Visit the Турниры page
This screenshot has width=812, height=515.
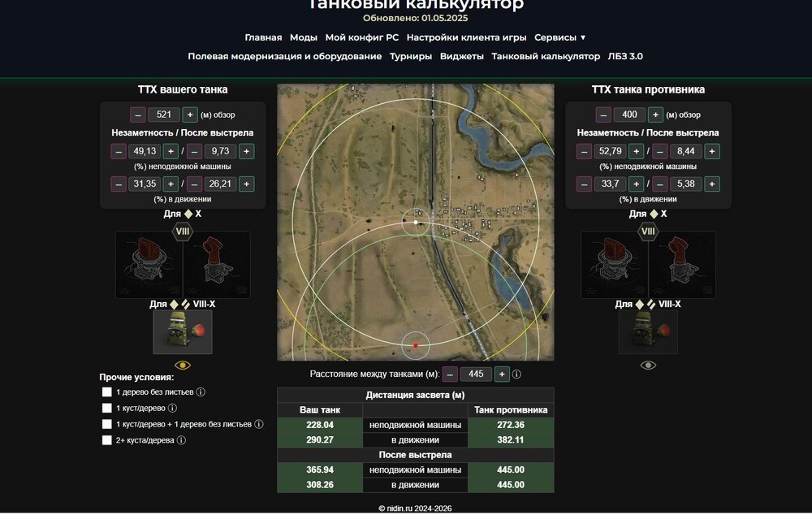point(411,56)
